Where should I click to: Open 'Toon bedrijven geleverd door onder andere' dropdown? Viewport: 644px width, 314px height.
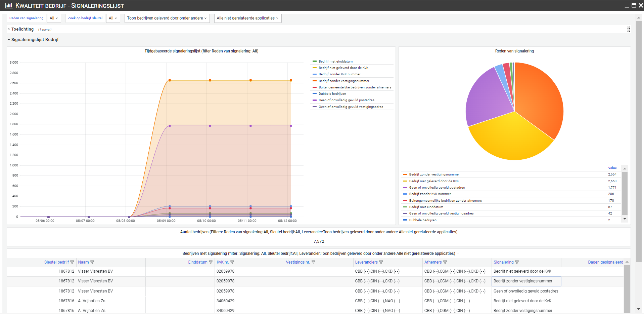coord(167,18)
